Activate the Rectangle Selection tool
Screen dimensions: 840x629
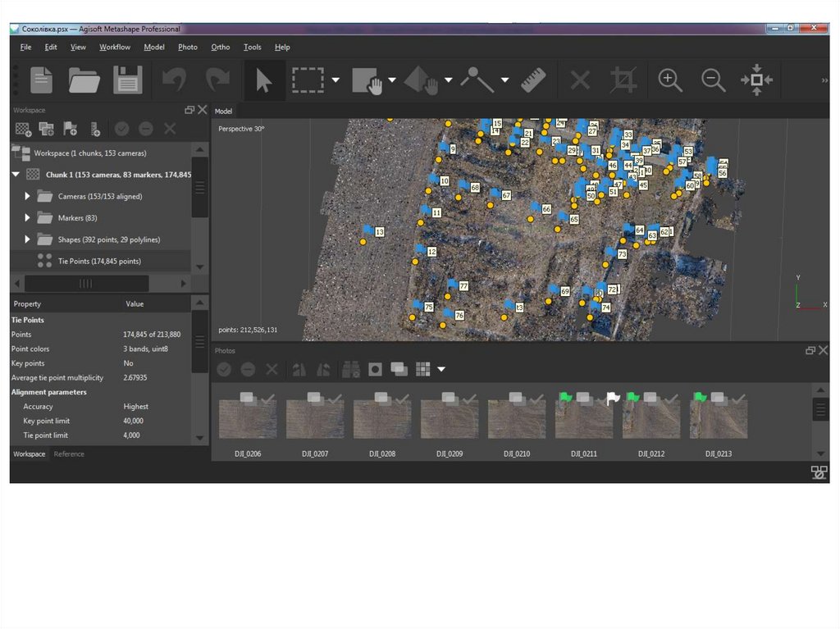point(308,80)
